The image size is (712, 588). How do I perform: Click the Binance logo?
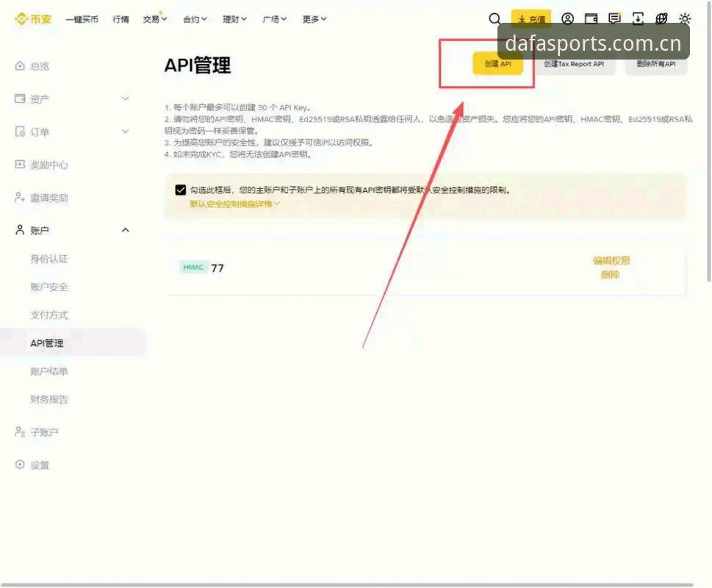click(x=33, y=19)
